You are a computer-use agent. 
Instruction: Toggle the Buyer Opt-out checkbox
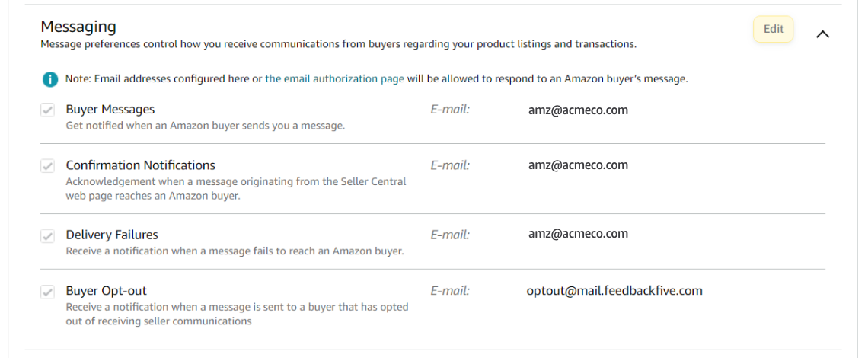click(x=48, y=292)
